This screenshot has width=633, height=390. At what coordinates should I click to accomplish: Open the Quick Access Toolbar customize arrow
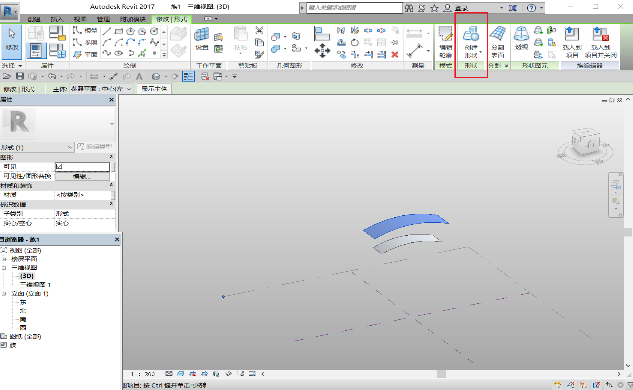[234, 76]
